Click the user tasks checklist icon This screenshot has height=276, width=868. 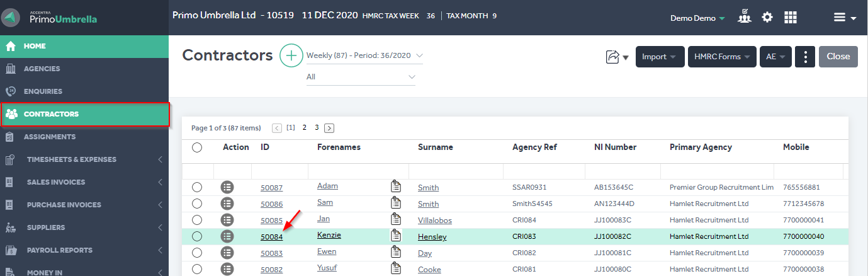745,16
